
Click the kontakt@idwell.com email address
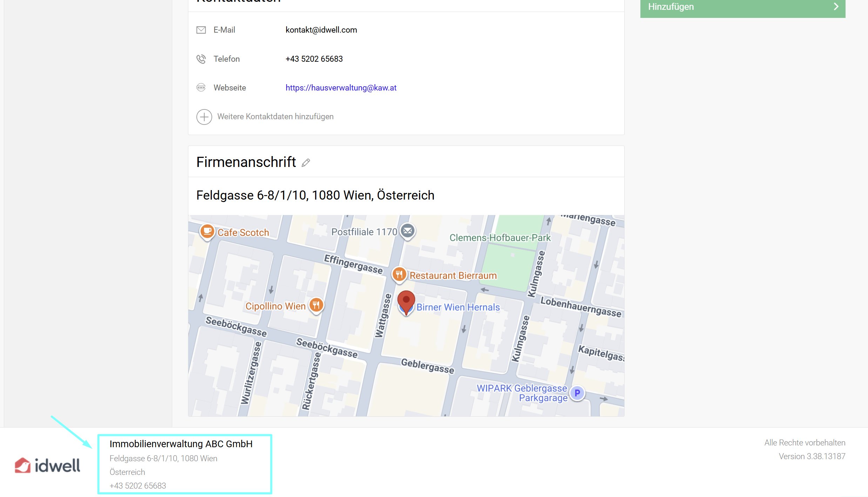point(321,30)
